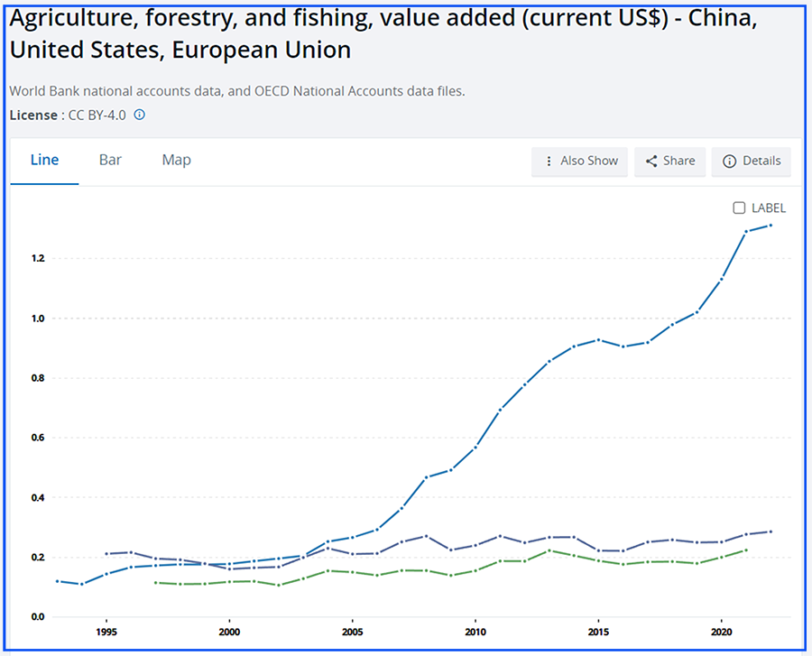Click the three-dots icon on Also Show
This screenshot has width=812, height=656.
pos(549,161)
